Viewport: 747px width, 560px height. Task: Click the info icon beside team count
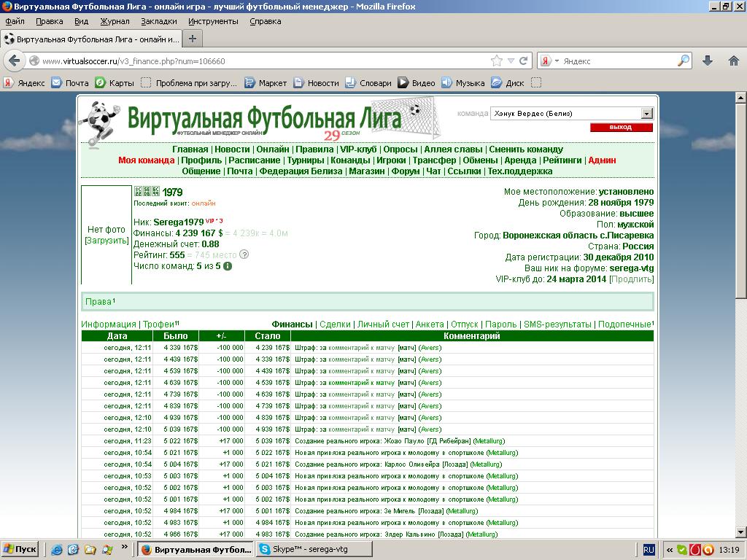click(x=228, y=267)
